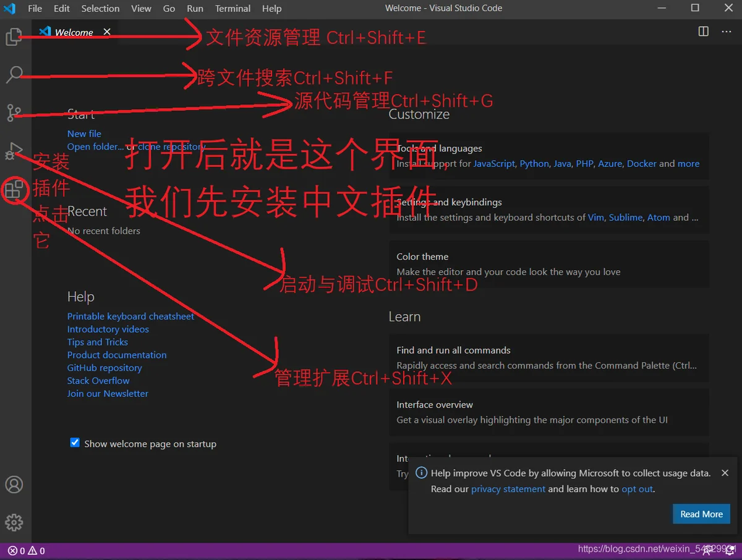Click the notification info icon
This screenshot has height=560, width=742.
(421, 473)
